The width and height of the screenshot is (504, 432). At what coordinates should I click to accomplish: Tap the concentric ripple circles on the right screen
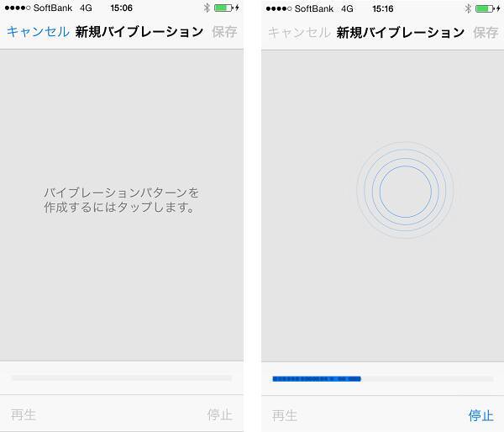406,191
